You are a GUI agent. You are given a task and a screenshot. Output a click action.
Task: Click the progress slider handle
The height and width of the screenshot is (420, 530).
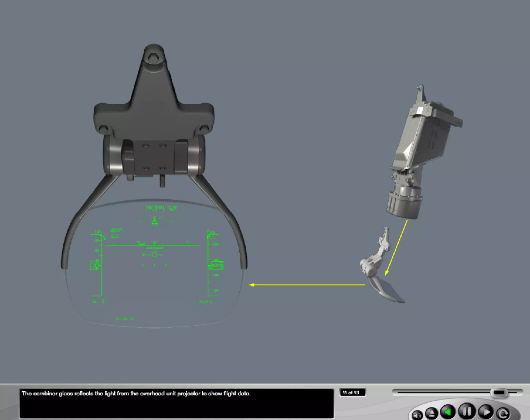point(499,393)
